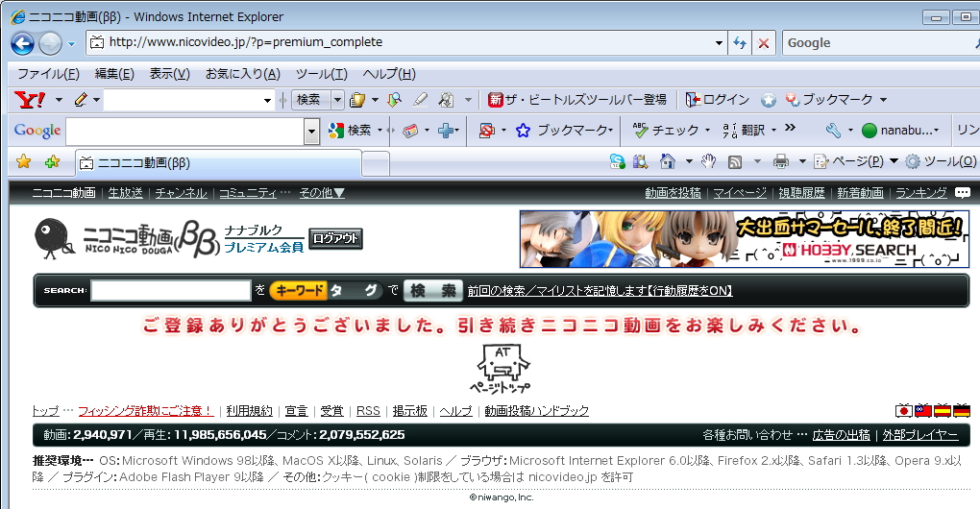Click the Home icon in IE command bar
The image size is (980, 509).
pos(668,161)
